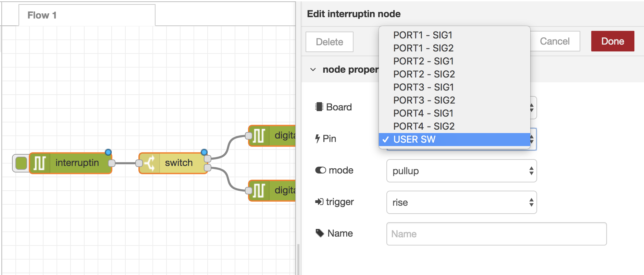Click the arrow icon beside trigger
This screenshot has height=275, width=644.
[x=319, y=202]
